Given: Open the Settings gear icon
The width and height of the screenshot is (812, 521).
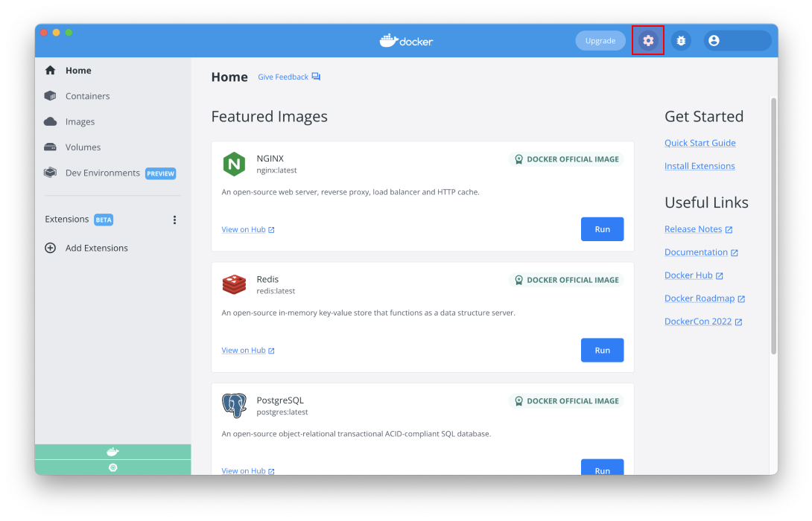Looking at the screenshot, I should pyautogui.click(x=648, y=40).
